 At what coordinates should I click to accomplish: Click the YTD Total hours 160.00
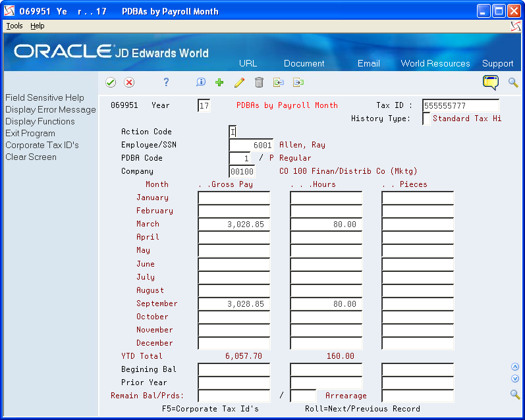click(x=340, y=356)
